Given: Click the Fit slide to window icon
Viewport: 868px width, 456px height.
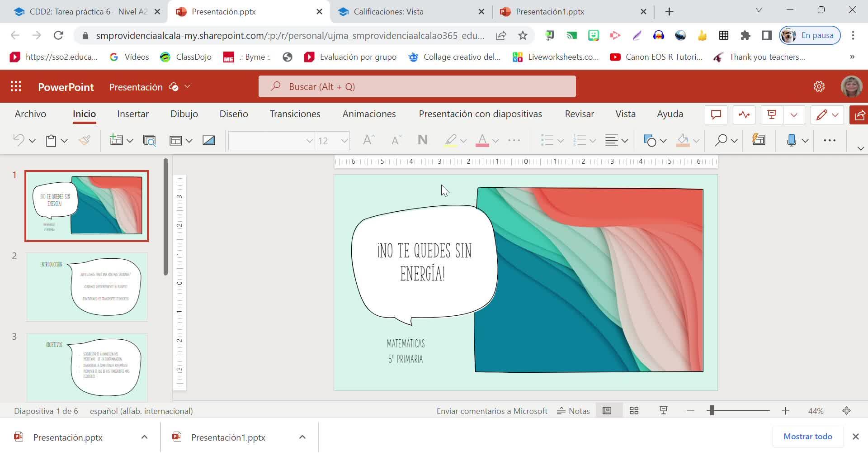Looking at the screenshot, I should 846,411.
